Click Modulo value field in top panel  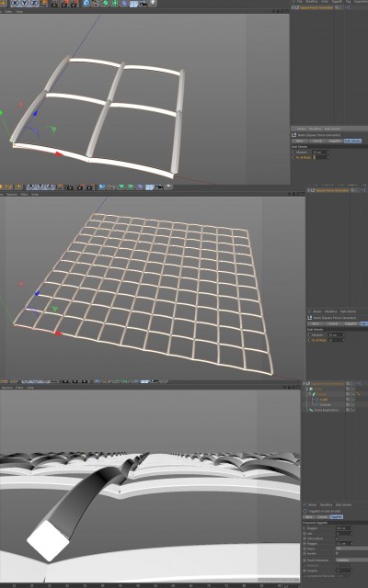coord(320,153)
